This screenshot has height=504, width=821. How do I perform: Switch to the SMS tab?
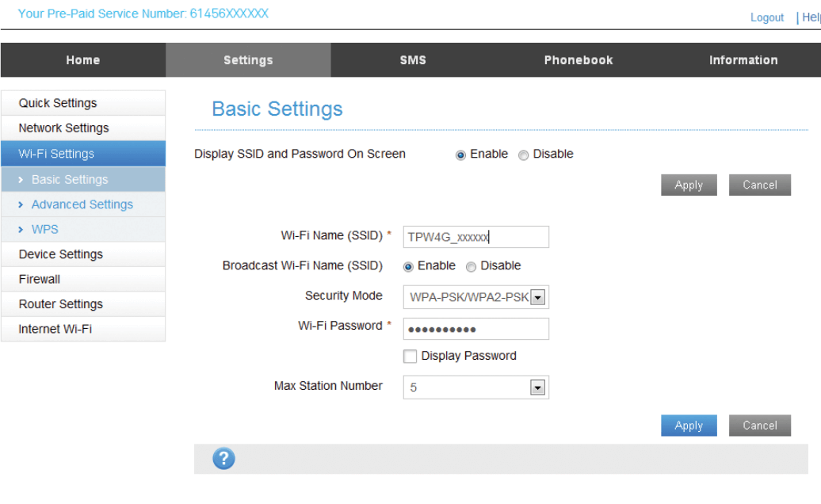413,60
